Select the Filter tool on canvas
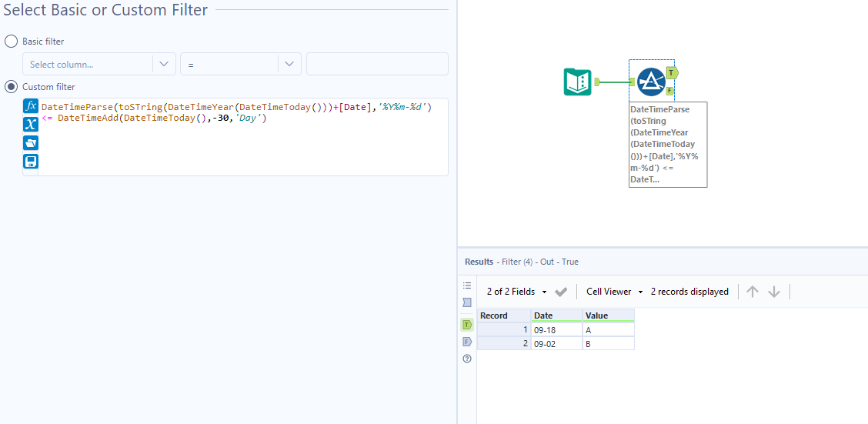The image size is (868, 424). click(651, 82)
